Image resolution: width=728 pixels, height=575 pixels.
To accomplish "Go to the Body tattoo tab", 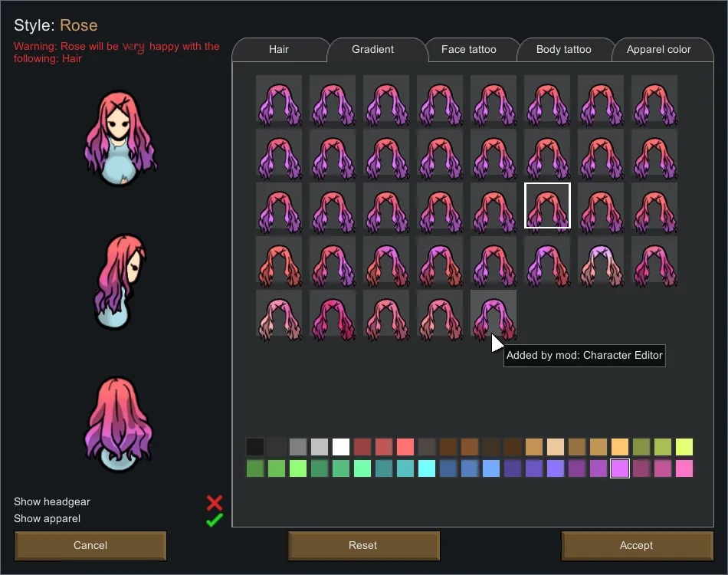I will pos(564,50).
